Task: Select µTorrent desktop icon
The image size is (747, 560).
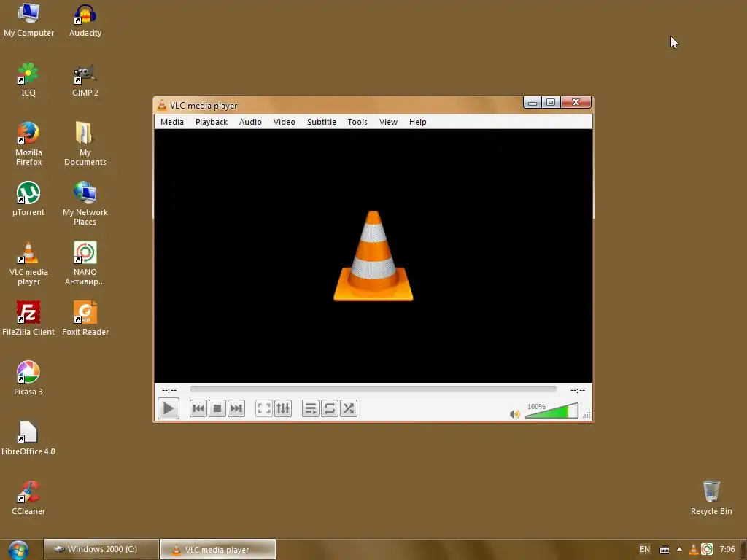Action: [x=28, y=200]
